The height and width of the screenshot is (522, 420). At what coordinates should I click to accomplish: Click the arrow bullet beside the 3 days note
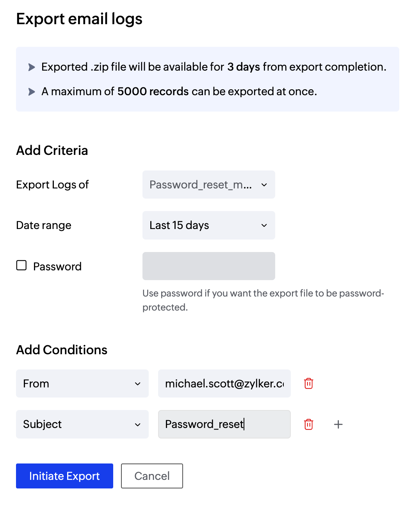coord(32,67)
